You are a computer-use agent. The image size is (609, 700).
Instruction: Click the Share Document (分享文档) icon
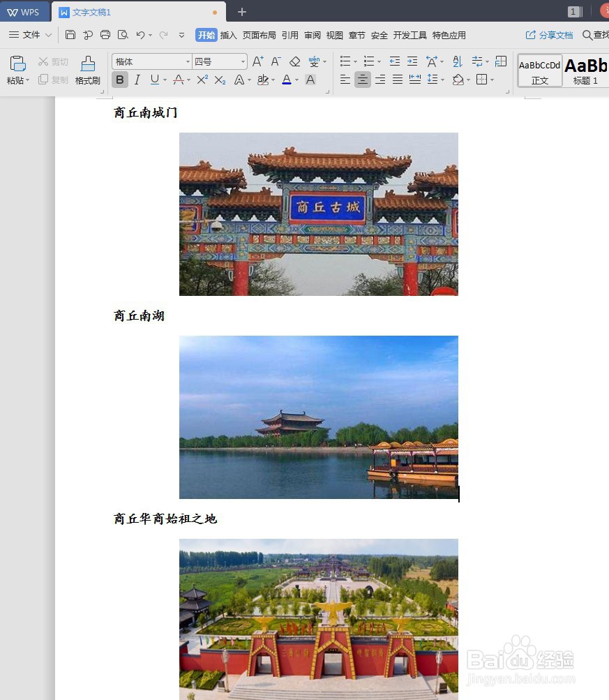(549, 35)
